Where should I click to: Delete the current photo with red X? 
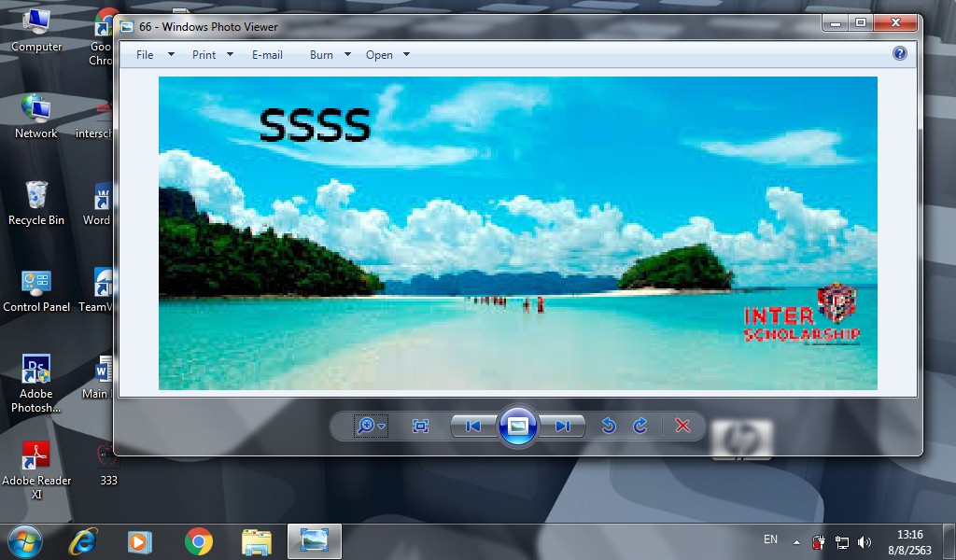point(682,426)
